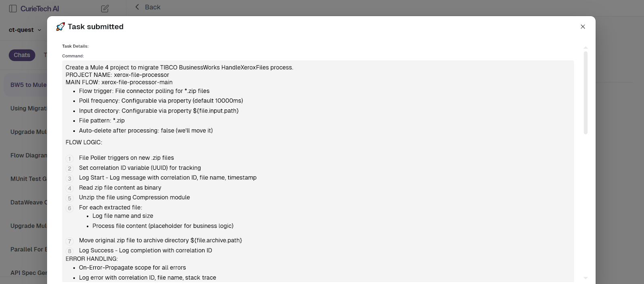This screenshot has width=644, height=284.
Task: Click the CurieTech AI logo
Action: point(40,8)
